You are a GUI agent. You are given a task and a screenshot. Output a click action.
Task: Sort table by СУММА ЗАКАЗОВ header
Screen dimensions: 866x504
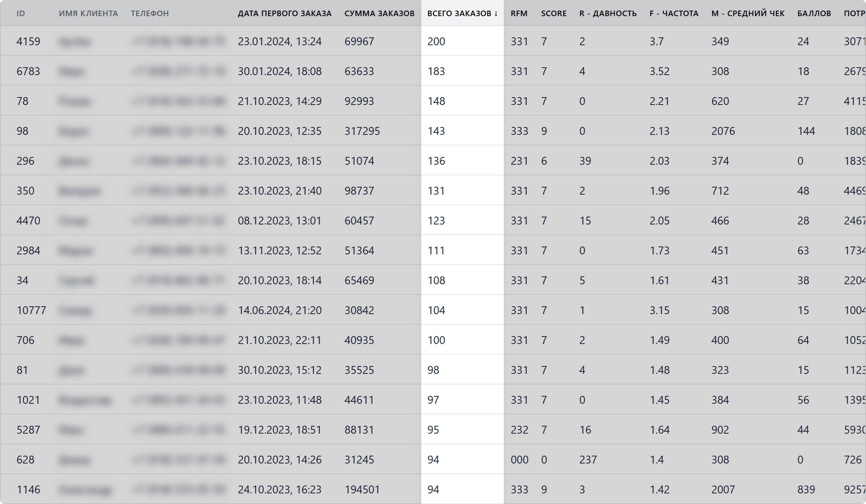(379, 13)
